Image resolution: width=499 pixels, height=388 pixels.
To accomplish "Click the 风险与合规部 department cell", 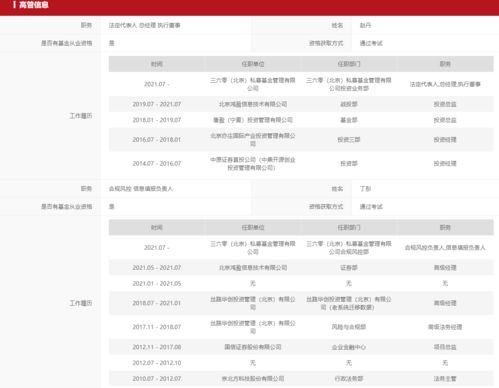I will [x=349, y=327].
